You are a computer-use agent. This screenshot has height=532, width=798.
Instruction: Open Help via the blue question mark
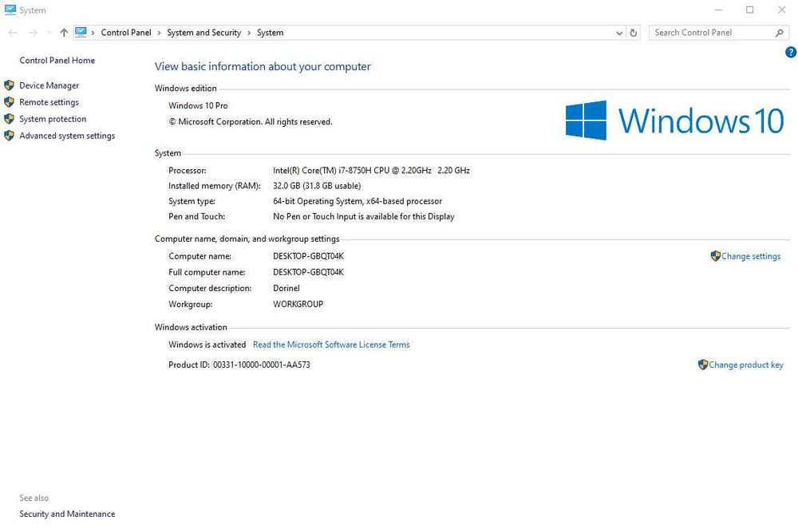click(x=791, y=52)
